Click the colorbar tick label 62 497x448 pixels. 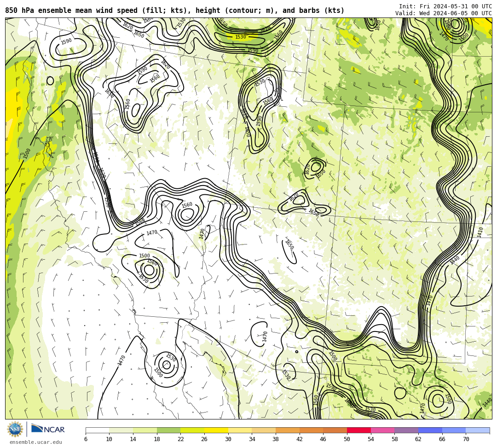click(x=418, y=439)
